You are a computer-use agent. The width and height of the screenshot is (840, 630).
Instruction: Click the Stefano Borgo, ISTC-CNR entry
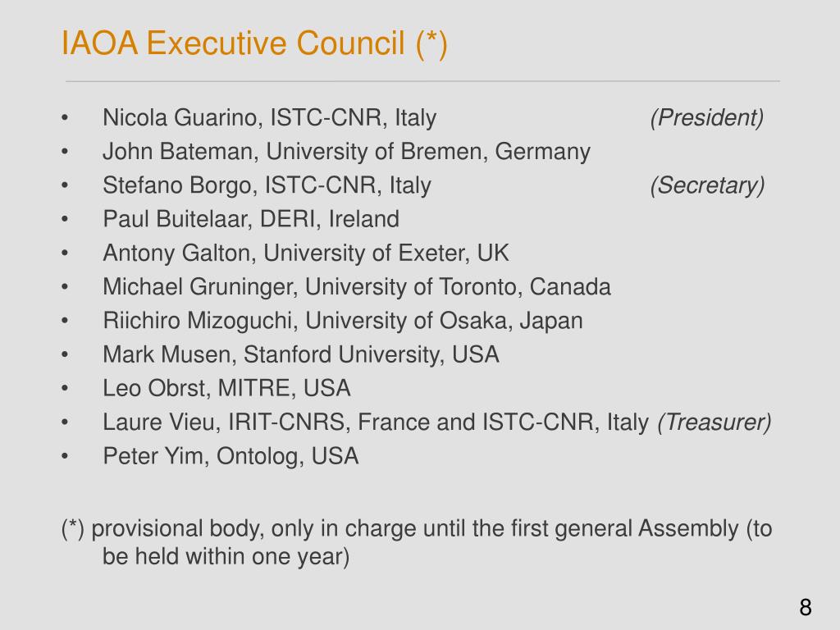[267, 185]
